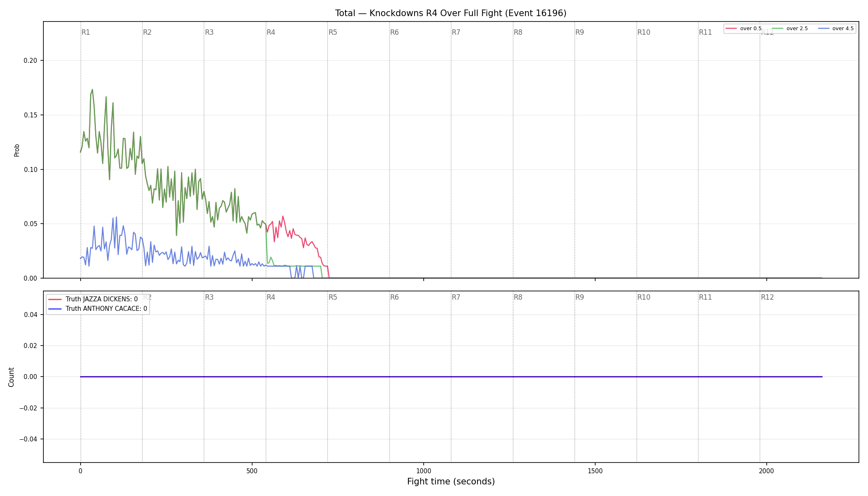Click the 1000 tick on the x-axis

pos(423,471)
